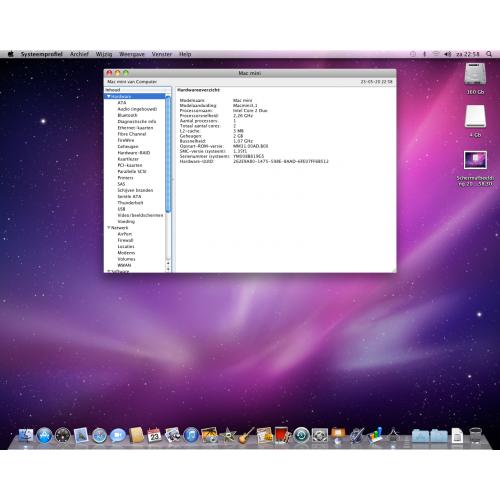Launch the App Store dock icon

[x=44, y=435]
